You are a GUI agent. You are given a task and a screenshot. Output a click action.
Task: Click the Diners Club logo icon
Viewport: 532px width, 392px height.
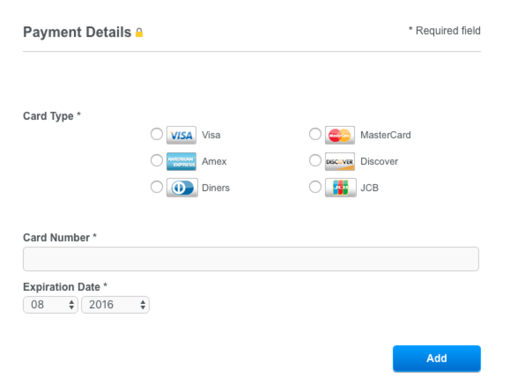[182, 188]
